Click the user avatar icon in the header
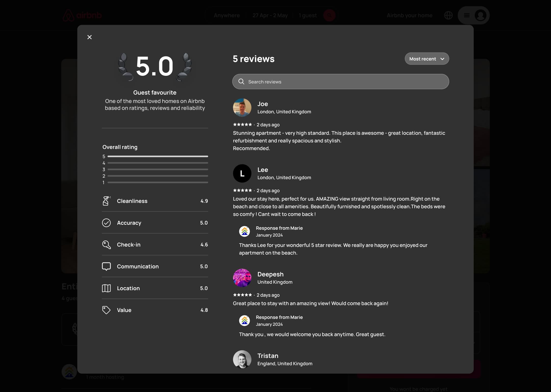Screen dimensions: 551x392 pyautogui.click(x=481, y=15)
